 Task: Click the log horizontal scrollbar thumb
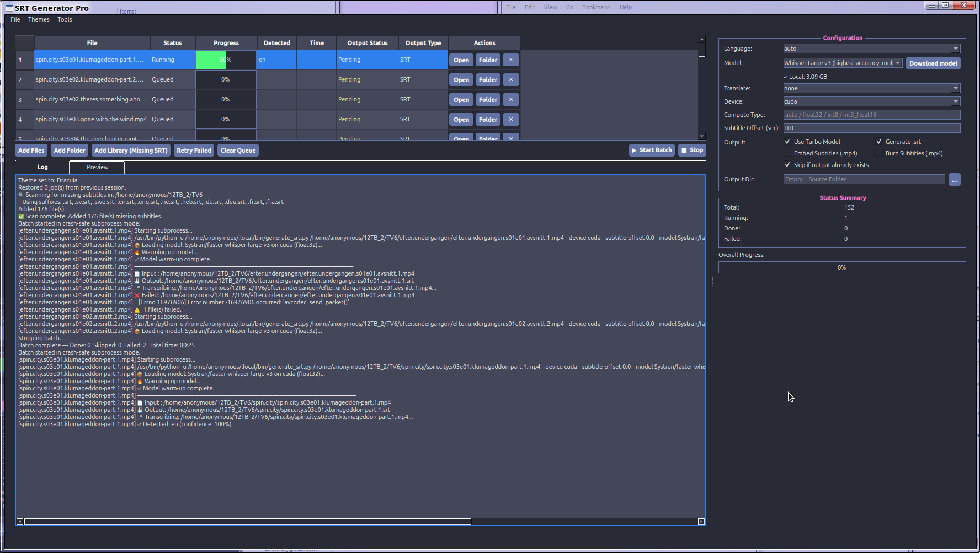pos(248,522)
